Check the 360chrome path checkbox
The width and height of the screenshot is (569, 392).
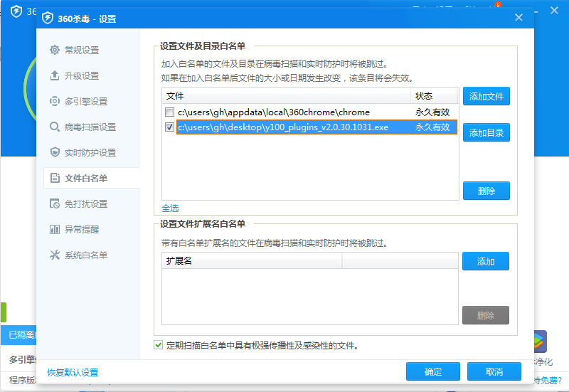[169, 112]
